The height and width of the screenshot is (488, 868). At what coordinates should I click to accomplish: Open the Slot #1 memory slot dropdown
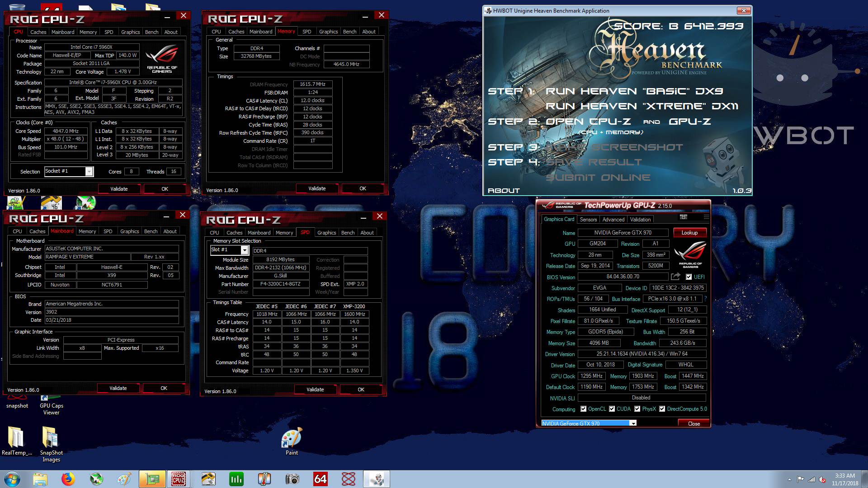coord(244,250)
